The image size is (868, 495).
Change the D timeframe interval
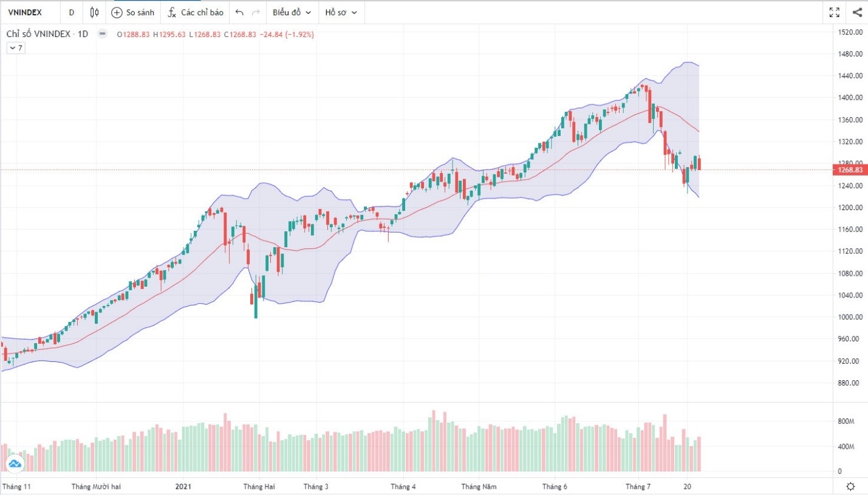71,12
